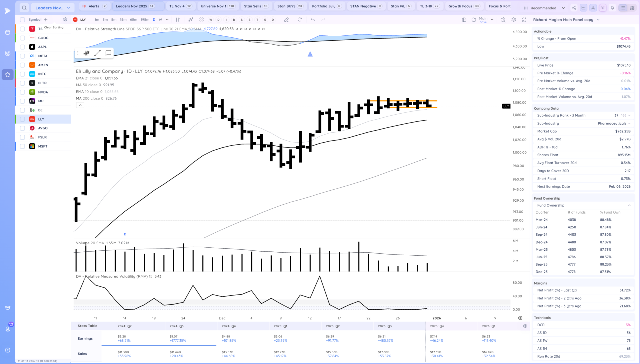Image resolution: width=640 pixels, height=364 pixels.
Task: Tick the checkbox next to MSFT
Action: pos(22,146)
